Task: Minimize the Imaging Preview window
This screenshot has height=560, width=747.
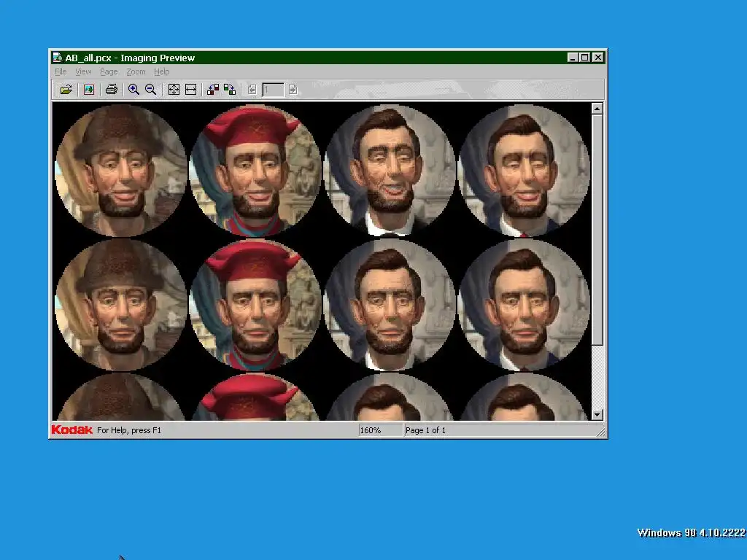Action: tap(573, 58)
